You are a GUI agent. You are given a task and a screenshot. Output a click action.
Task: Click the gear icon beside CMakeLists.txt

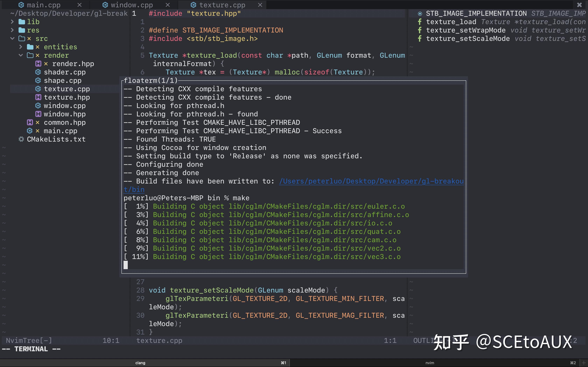(21, 139)
